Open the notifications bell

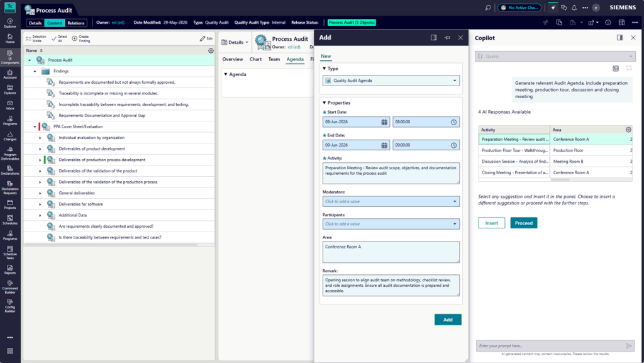tap(574, 8)
